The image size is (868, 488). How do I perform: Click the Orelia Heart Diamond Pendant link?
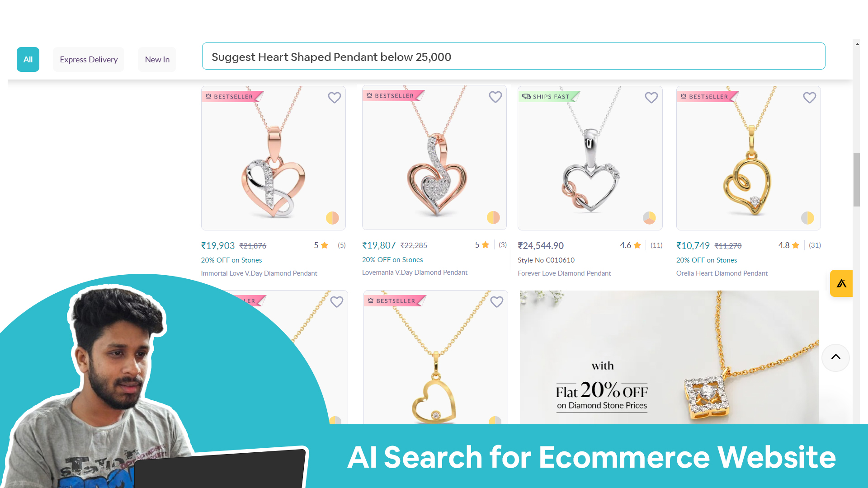click(x=722, y=273)
